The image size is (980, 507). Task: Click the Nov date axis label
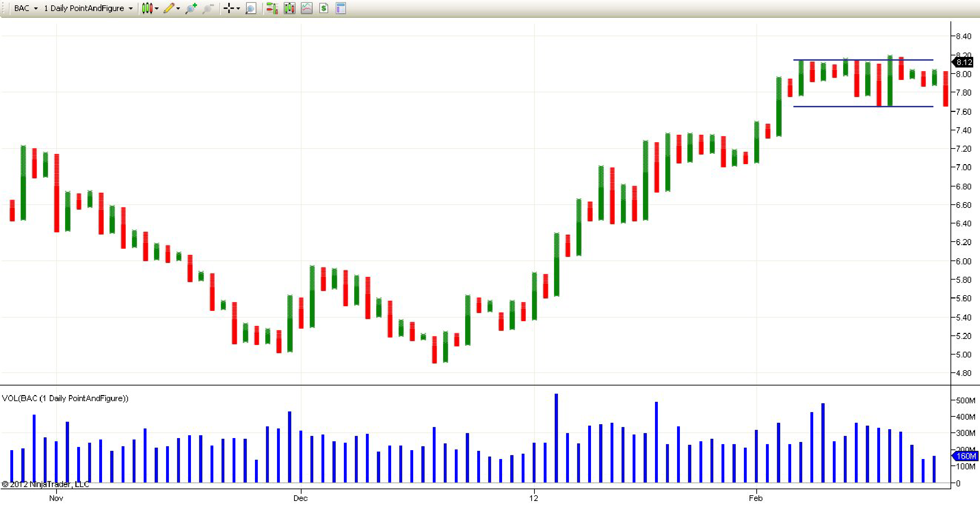click(56, 498)
